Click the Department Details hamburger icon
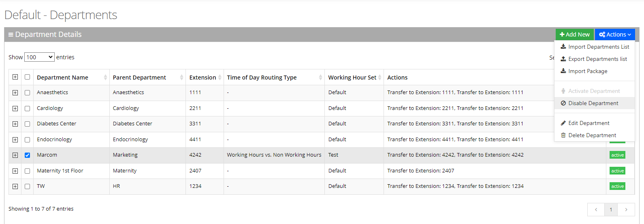 coord(11,34)
